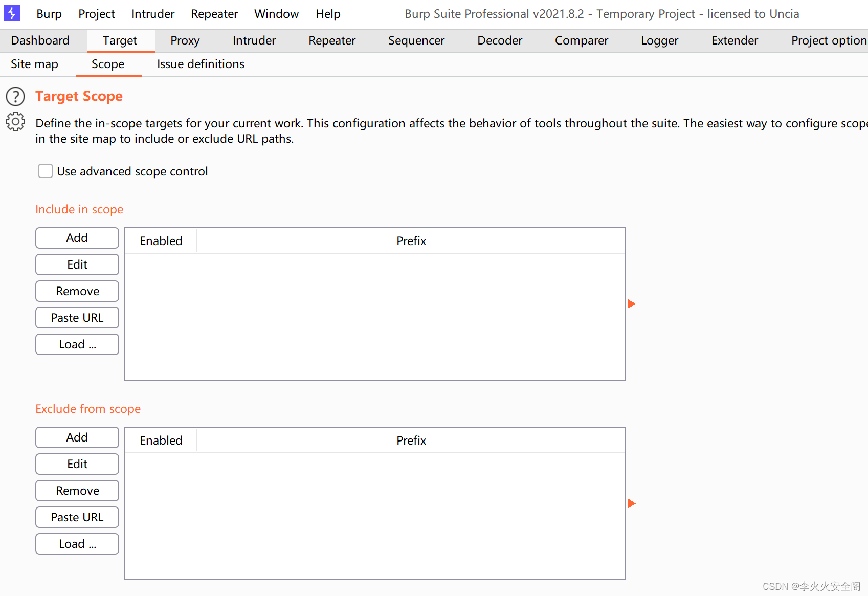Open the Comparer tab
This screenshot has height=596, width=868.
pos(582,40)
